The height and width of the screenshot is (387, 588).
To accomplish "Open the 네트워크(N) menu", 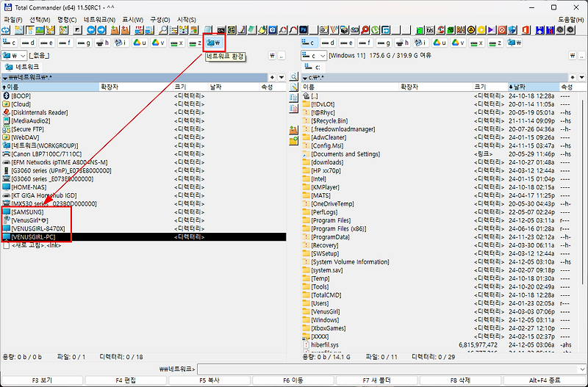I will tap(99, 20).
